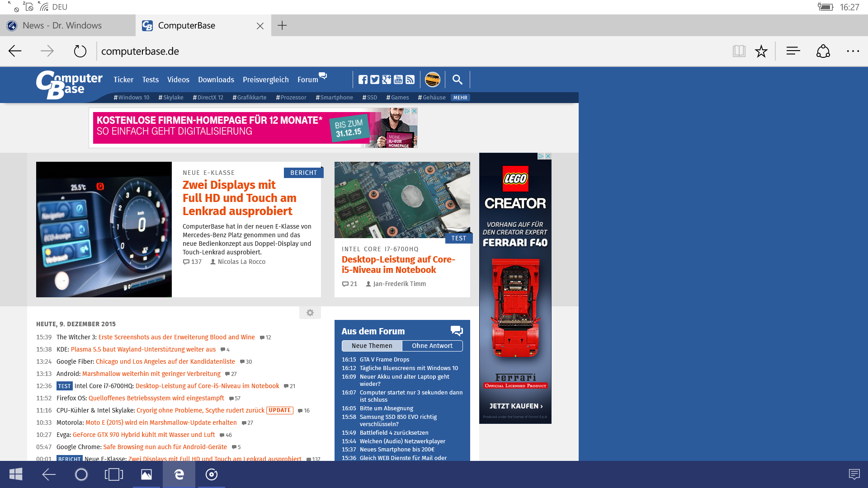Open the Downloads navigation item

tap(216, 80)
